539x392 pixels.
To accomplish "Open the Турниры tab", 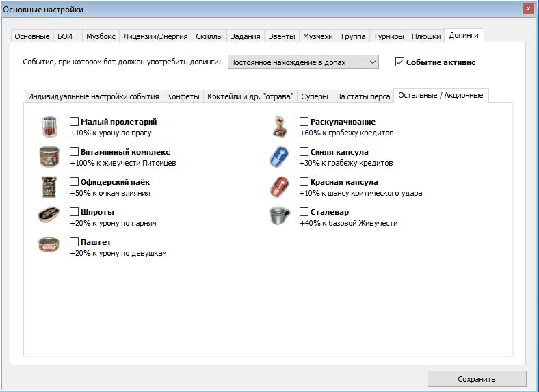I will [389, 36].
